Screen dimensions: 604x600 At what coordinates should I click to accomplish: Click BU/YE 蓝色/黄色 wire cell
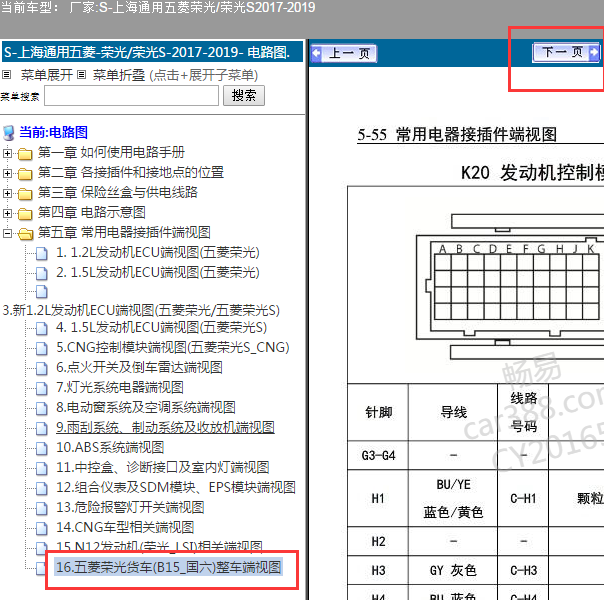453,498
